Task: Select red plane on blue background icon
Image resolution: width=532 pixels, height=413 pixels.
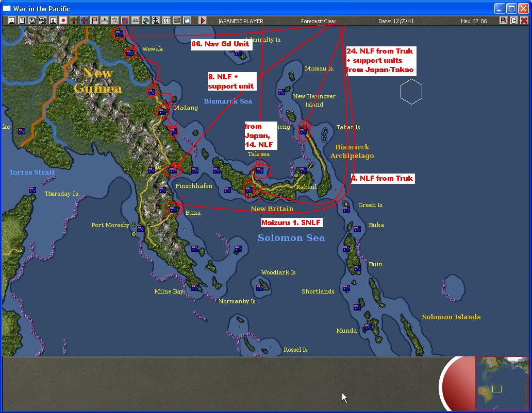Action: [x=84, y=21]
